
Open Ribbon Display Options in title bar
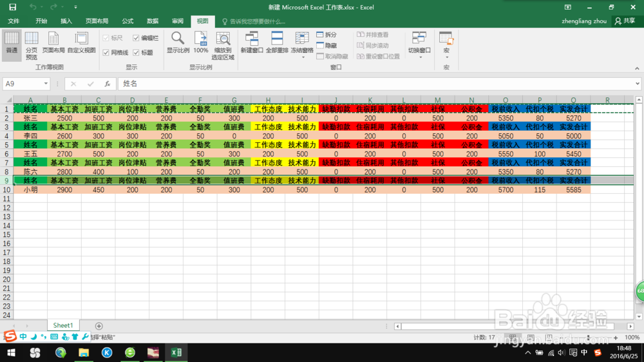568,7
